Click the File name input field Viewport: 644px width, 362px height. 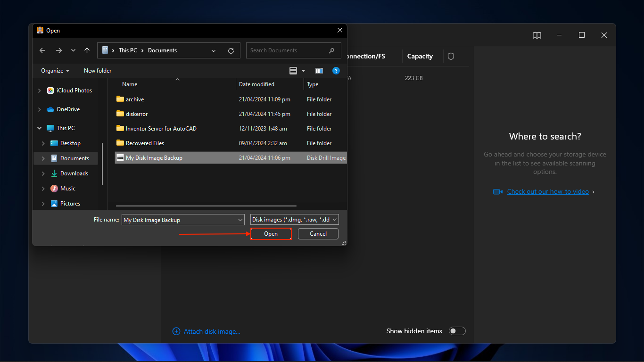(183, 220)
